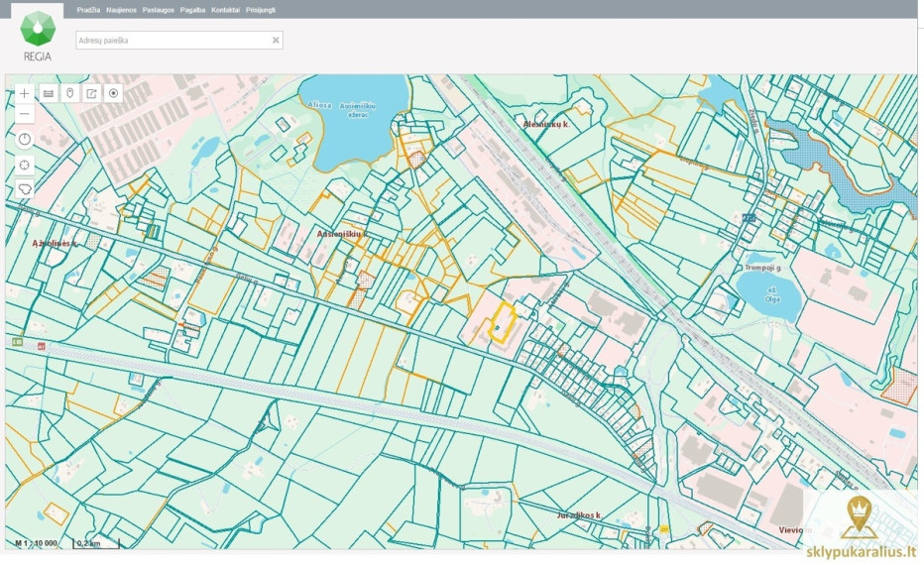Open the Kontaktai menu item

point(226,10)
